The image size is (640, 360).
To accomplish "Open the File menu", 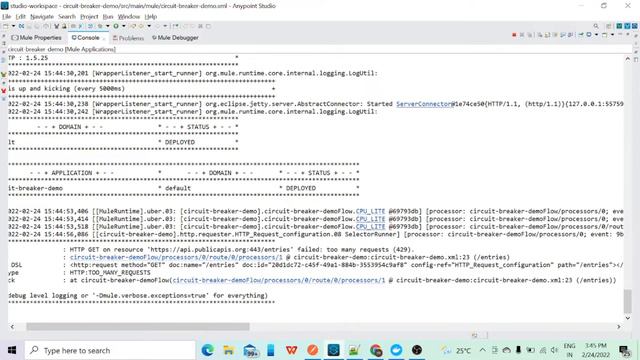I will [6, 17].
